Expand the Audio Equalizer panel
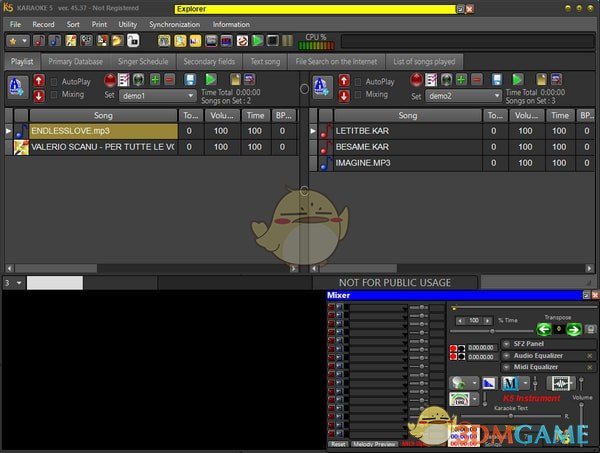This screenshot has height=453, width=600. (506, 356)
